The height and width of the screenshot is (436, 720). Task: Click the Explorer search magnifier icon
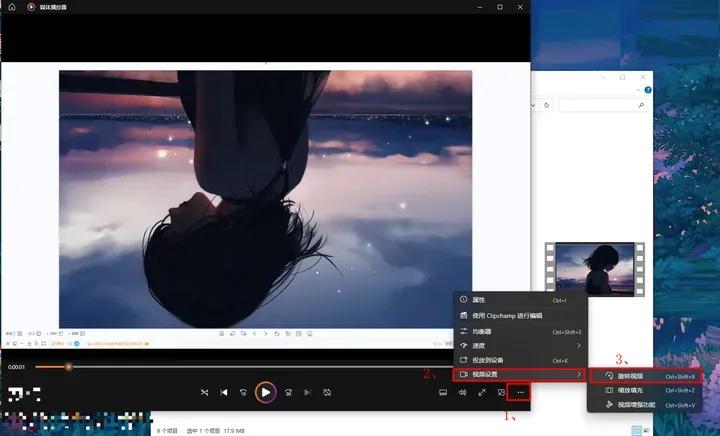coord(641,106)
